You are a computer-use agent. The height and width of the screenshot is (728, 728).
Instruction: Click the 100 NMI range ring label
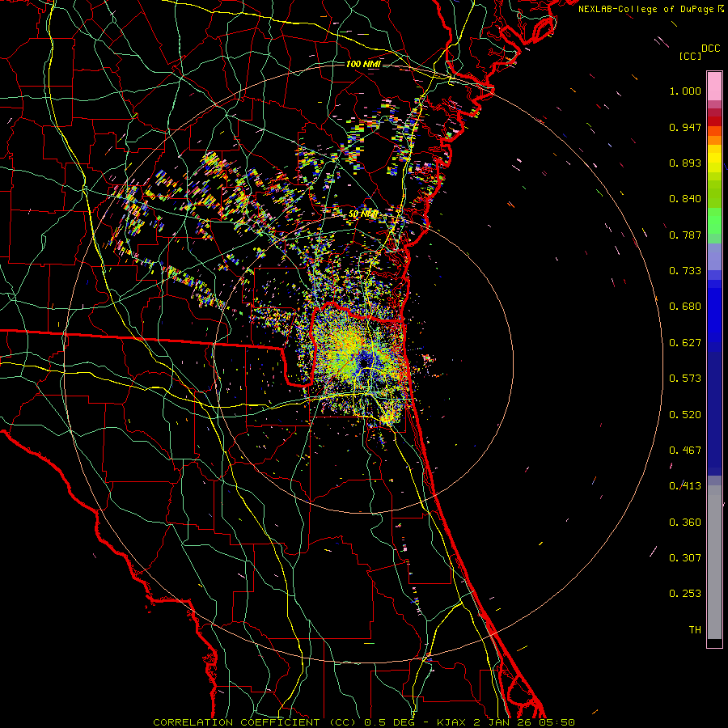(363, 64)
